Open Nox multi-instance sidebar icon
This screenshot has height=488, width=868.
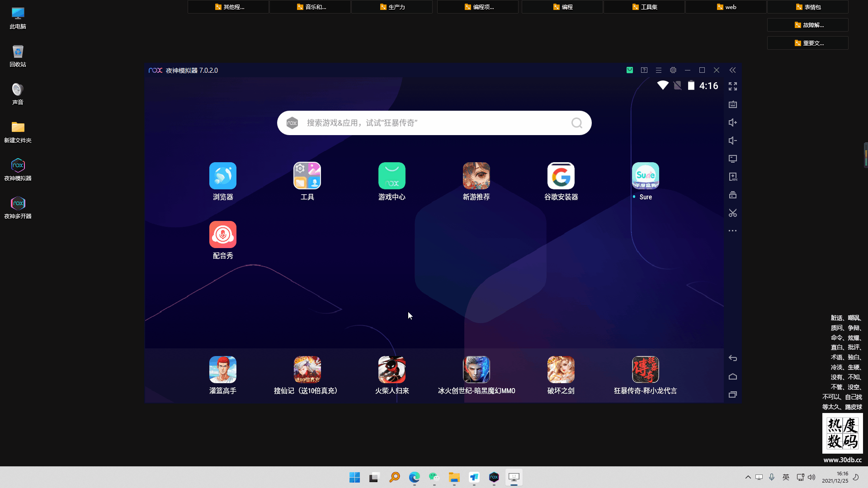(733, 195)
